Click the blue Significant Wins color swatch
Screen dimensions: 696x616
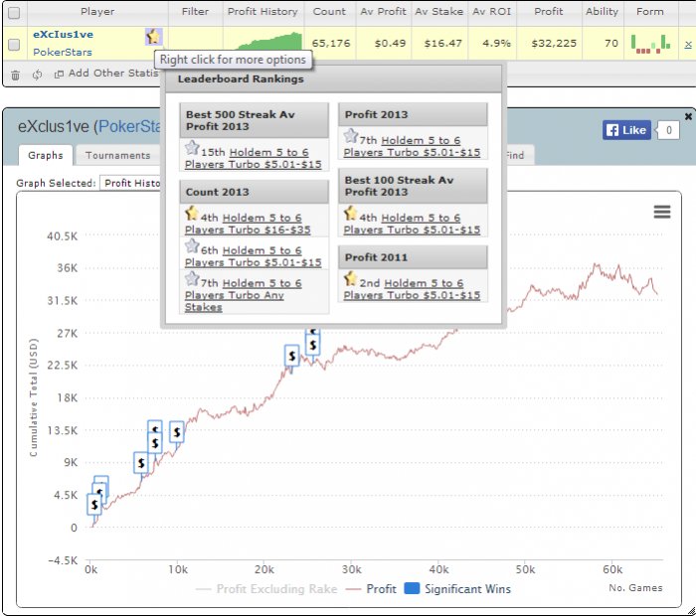coord(412,588)
